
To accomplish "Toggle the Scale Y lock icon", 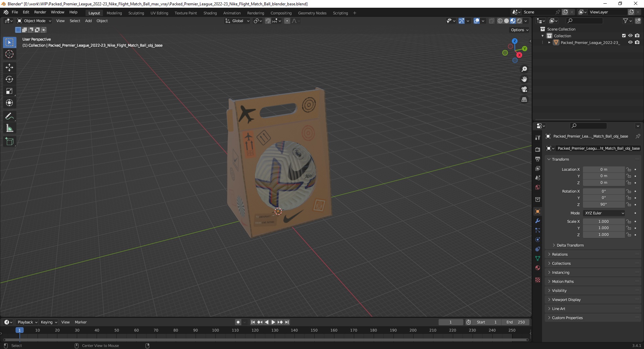I will [629, 228].
